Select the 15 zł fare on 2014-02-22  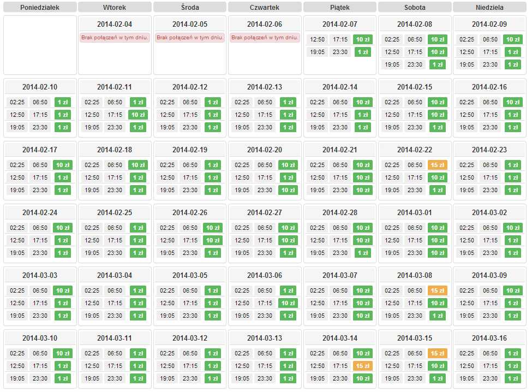click(438, 165)
